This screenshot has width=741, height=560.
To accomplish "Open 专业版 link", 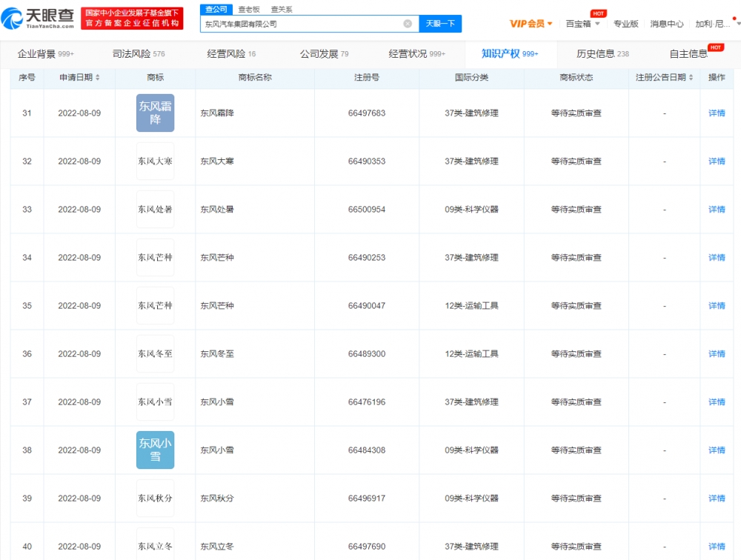I will (625, 24).
